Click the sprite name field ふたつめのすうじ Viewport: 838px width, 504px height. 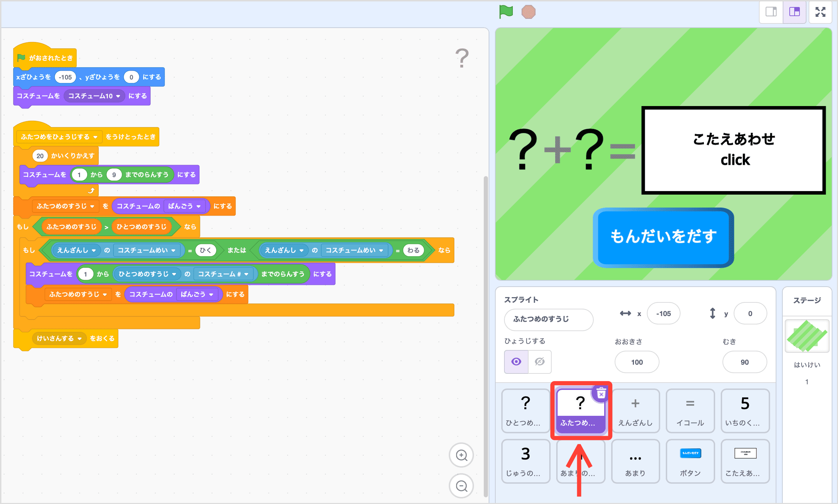(548, 320)
